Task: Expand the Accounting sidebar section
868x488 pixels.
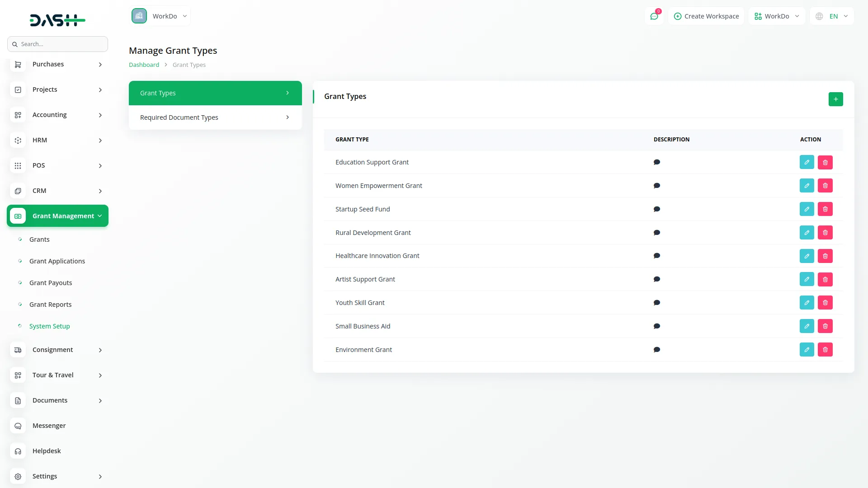Action: [x=100, y=115]
